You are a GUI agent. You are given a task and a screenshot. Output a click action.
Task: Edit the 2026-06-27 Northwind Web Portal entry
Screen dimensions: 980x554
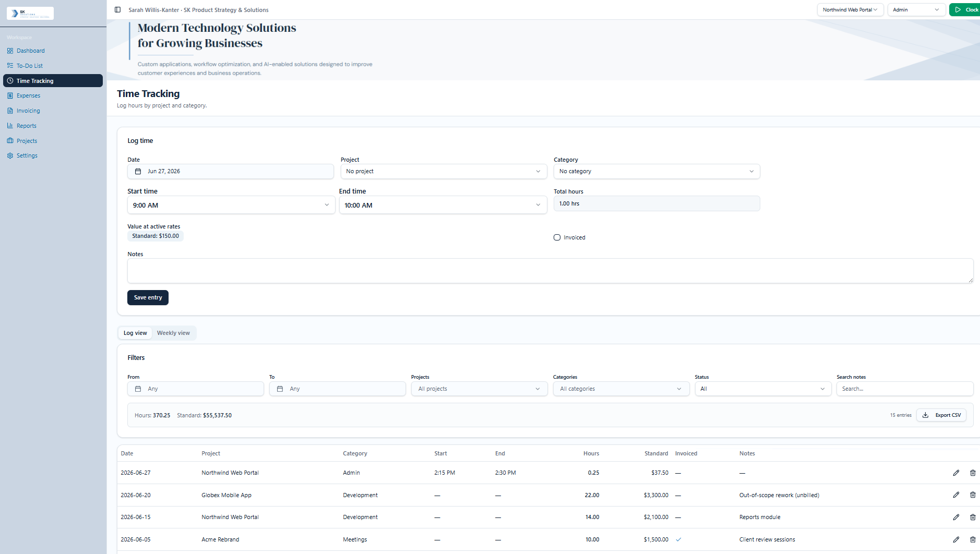pyautogui.click(x=956, y=473)
